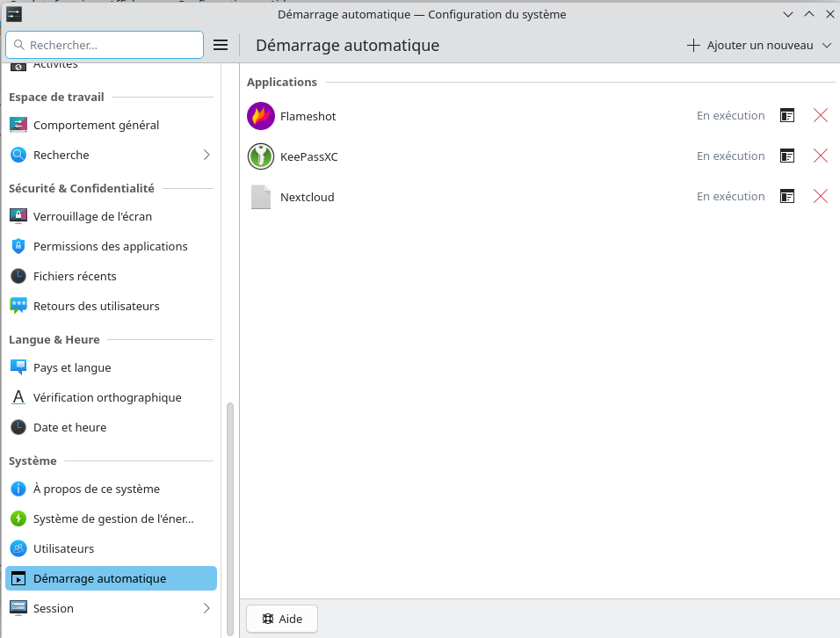Open the window menu icon in title bar
The width and height of the screenshot is (840, 638).
point(14,14)
